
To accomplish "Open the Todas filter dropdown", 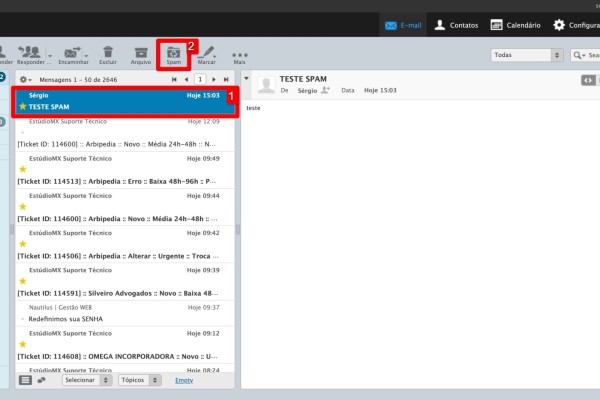I will (x=527, y=55).
